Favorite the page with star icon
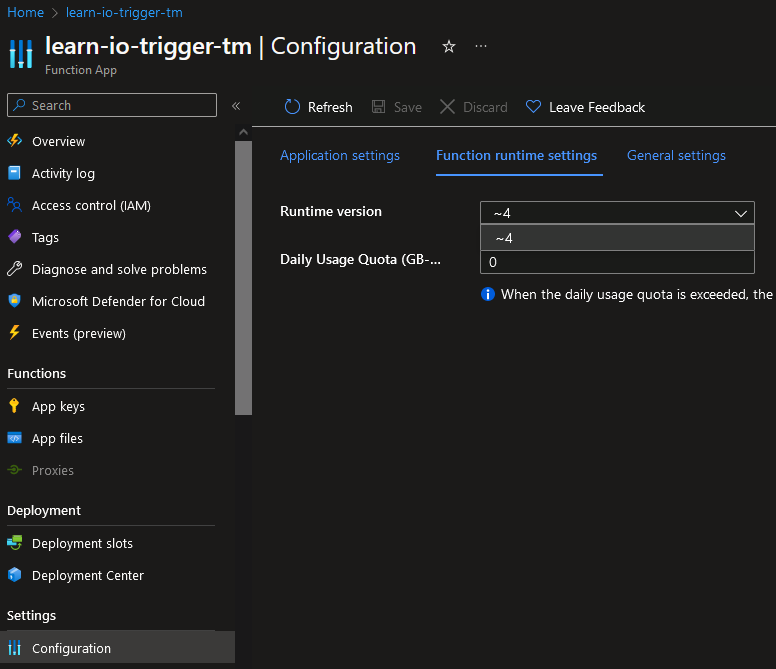The height and width of the screenshot is (669, 776). (x=449, y=47)
